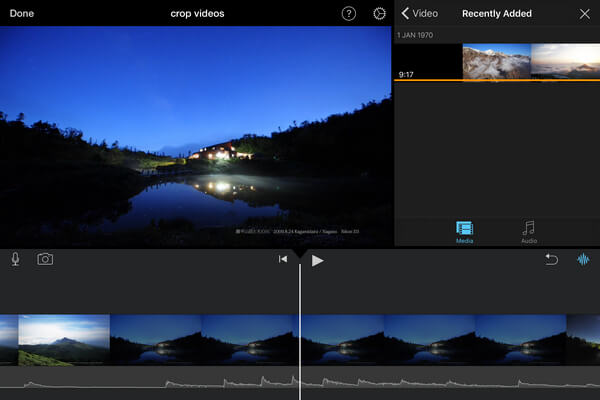
Task: Skip to the beginning of the project
Action: 283,260
